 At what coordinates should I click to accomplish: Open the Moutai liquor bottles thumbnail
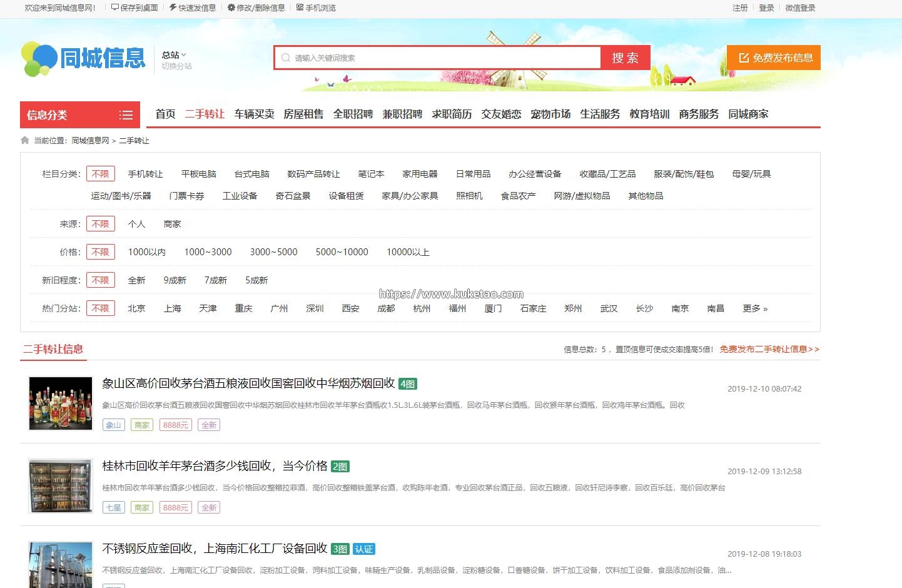coord(61,403)
